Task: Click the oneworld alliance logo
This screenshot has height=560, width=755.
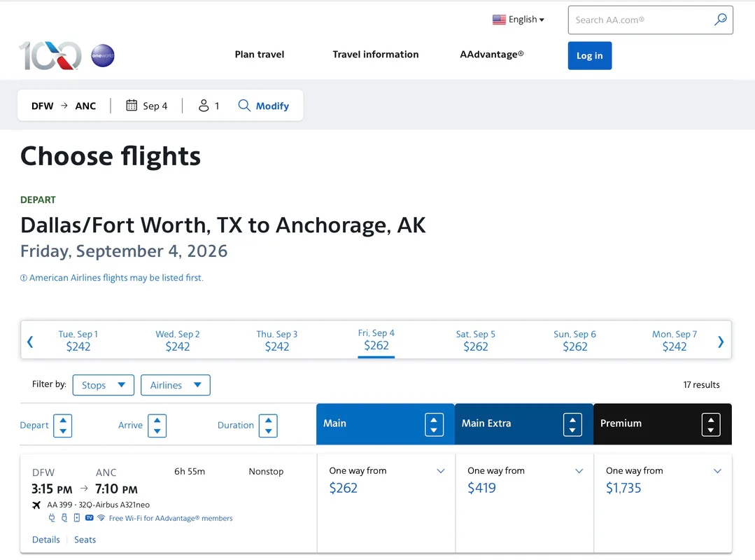Action: pos(103,55)
